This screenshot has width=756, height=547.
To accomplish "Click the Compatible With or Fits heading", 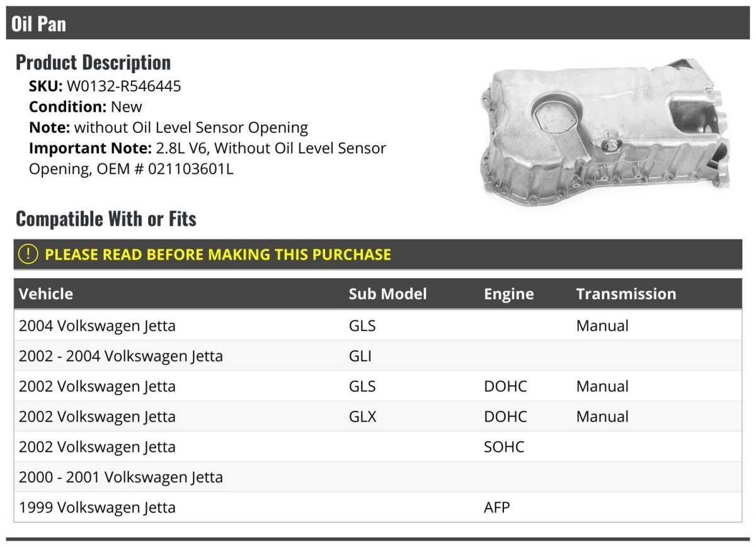I will coord(106,219).
